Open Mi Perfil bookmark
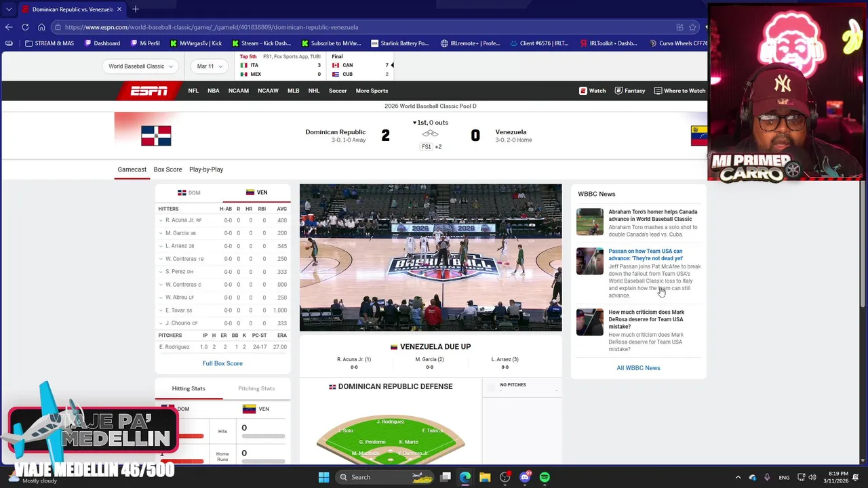 click(x=144, y=43)
